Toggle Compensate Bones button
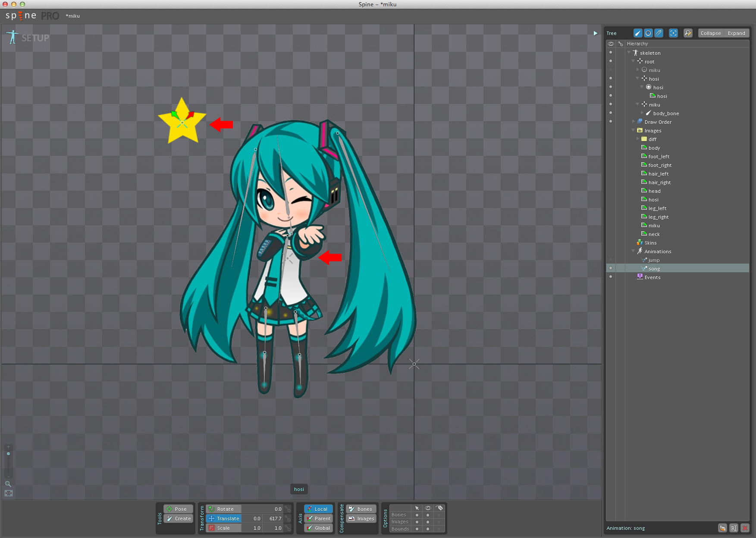 pyautogui.click(x=361, y=509)
